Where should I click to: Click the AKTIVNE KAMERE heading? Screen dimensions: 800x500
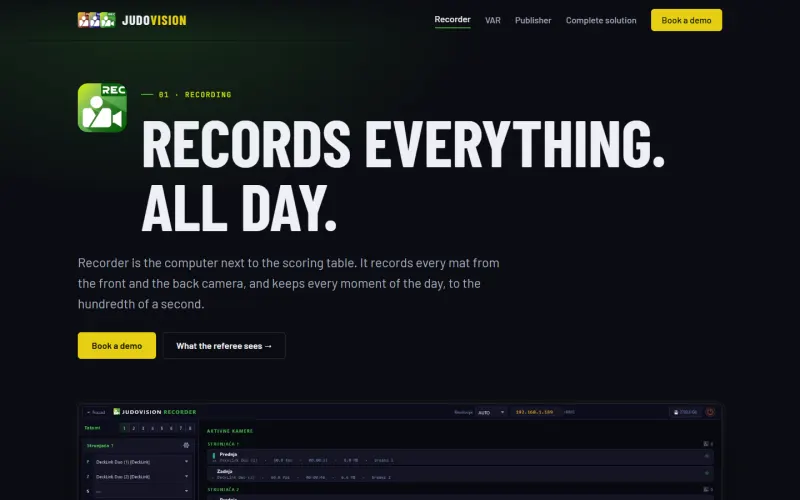click(230, 431)
